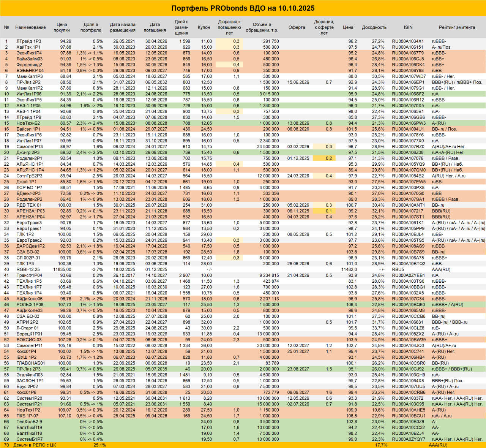The width and height of the screenshot is (486, 448).
Task: Select the 'Дата погашения' column header
Action: (x=155, y=27)
